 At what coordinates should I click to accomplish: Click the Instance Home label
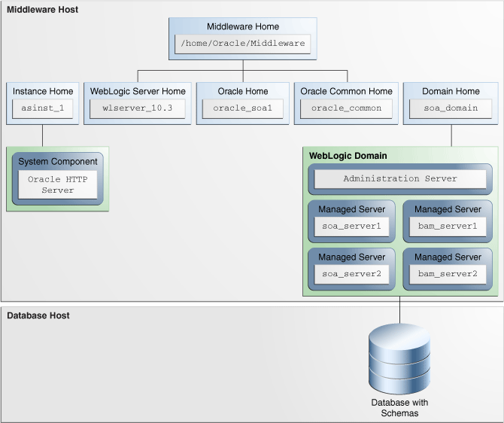click(x=43, y=91)
